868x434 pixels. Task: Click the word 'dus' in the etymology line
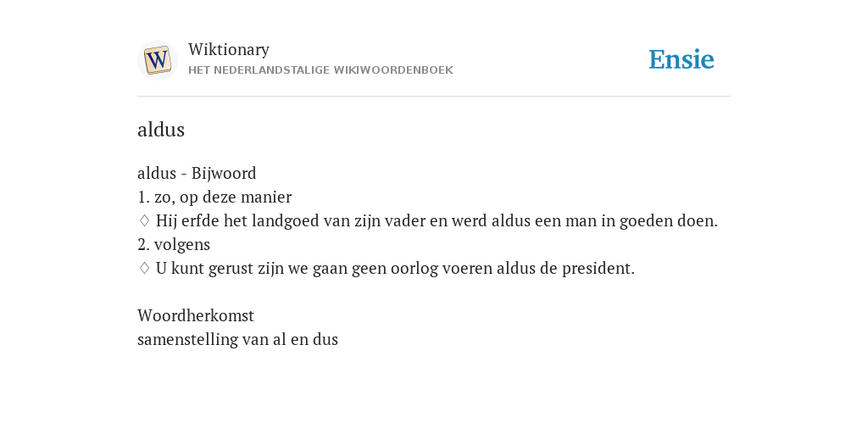tap(325, 339)
